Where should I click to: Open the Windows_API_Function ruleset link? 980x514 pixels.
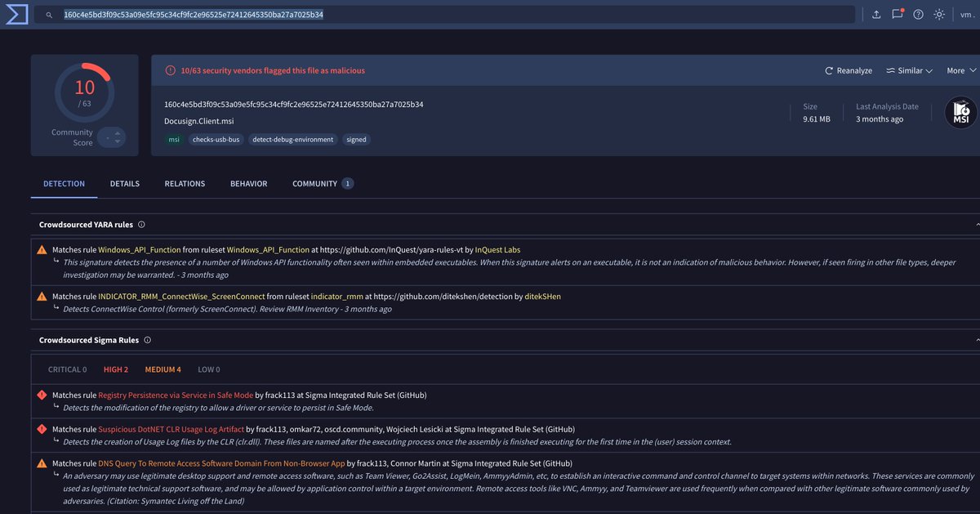[268, 249]
